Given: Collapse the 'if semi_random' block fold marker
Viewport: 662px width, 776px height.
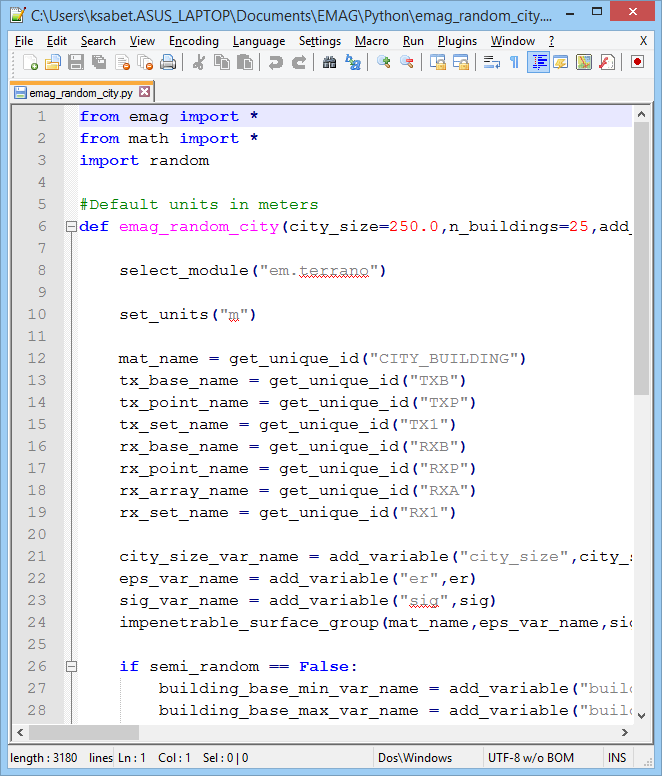Looking at the screenshot, I should pyautogui.click(x=70, y=667).
